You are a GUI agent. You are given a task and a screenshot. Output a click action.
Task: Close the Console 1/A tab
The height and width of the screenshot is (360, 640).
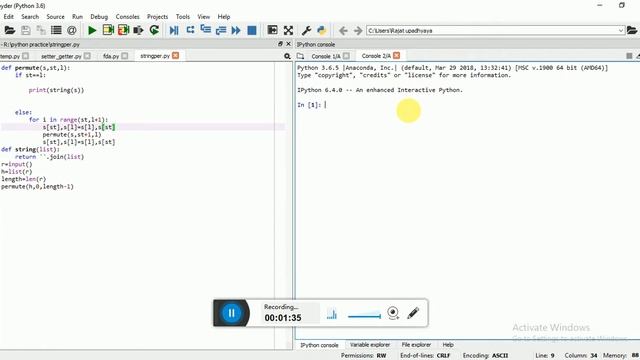tap(346, 56)
